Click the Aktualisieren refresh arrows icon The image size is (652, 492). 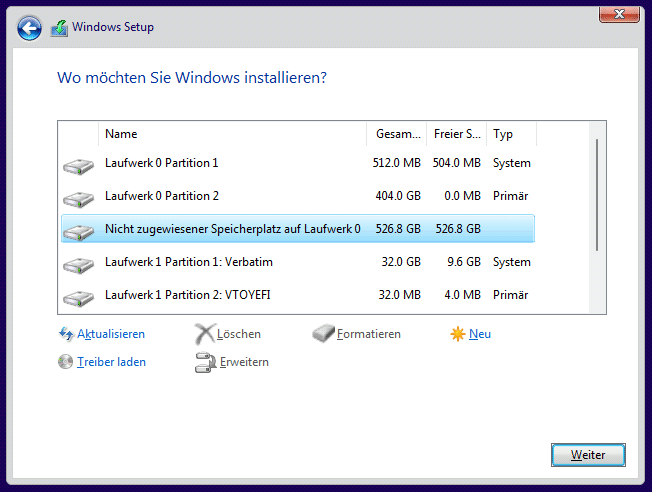pos(66,334)
